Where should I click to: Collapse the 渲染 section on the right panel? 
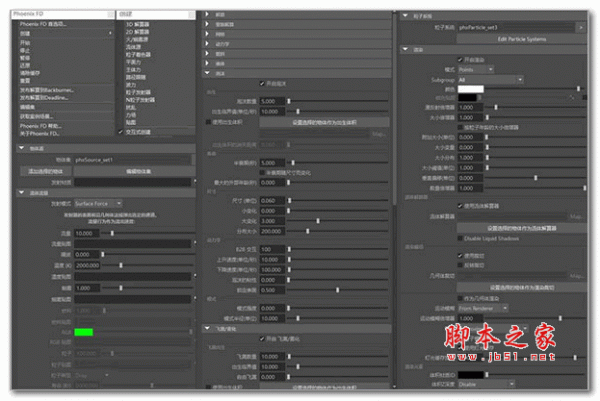pyautogui.click(x=405, y=49)
